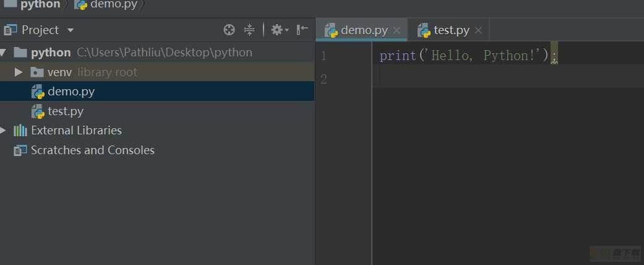Click the 'Hello, Python!' string literal

(484, 55)
